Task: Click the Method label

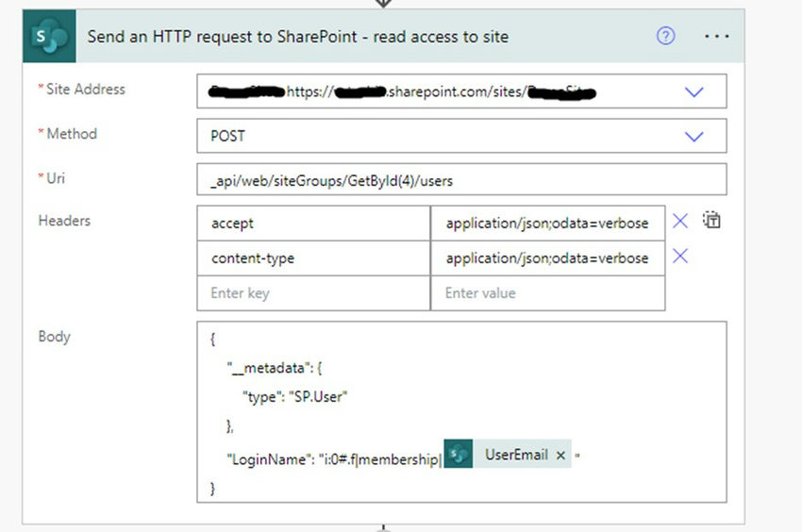Action: tap(72, 134)
